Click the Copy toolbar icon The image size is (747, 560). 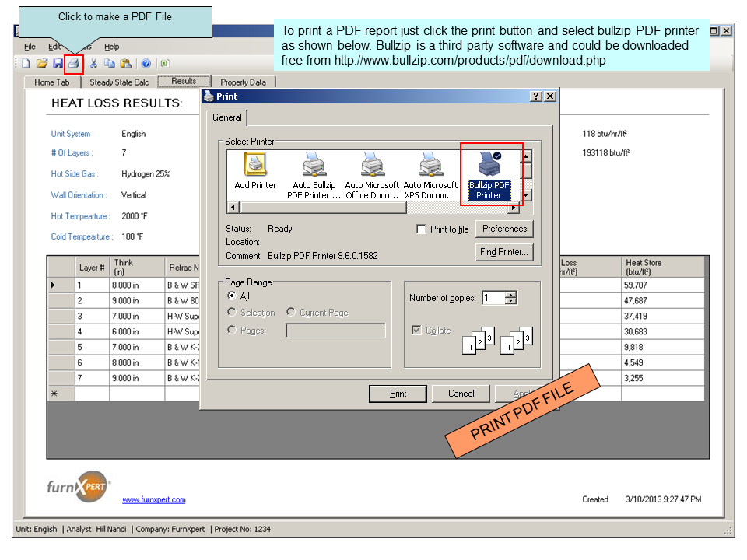(110, 64)
